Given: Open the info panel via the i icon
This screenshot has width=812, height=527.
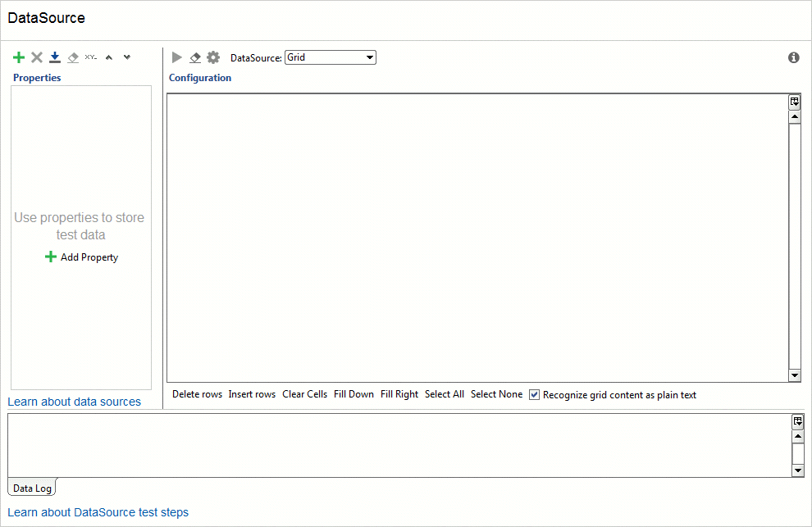Looking at the screenshot, I should (x=792, y=57).
